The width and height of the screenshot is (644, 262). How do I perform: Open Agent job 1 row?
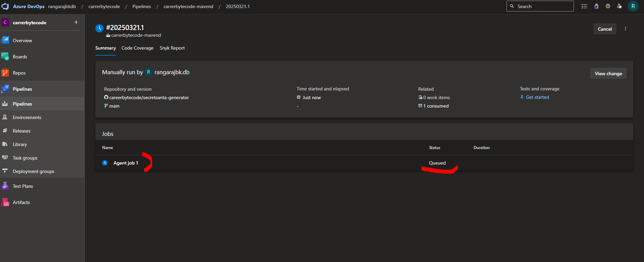(364, 163)
